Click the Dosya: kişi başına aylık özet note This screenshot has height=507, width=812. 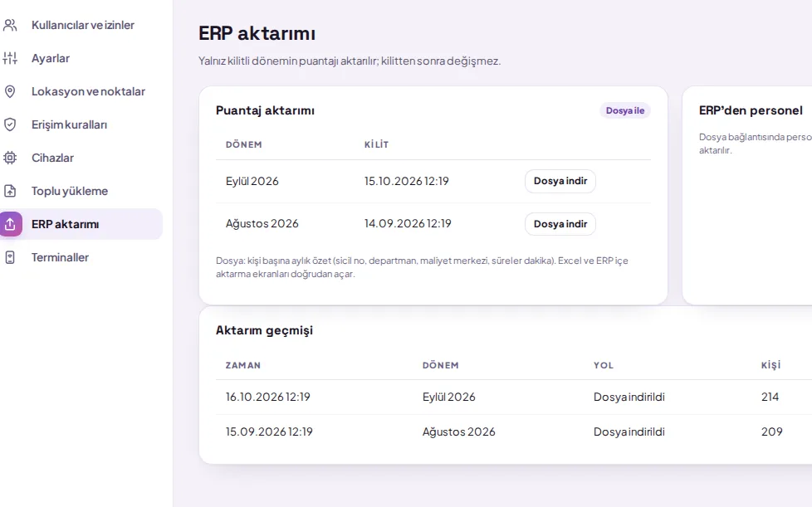click(422, 267)
